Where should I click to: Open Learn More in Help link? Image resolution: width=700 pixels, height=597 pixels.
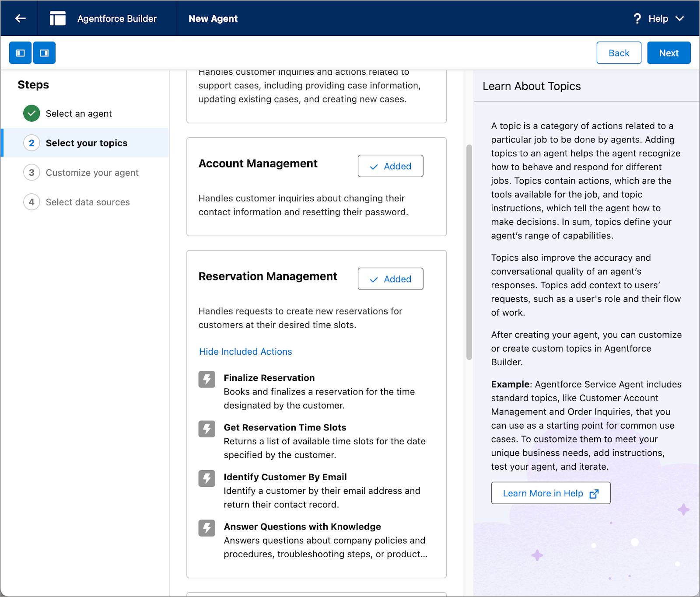(550, 493)
